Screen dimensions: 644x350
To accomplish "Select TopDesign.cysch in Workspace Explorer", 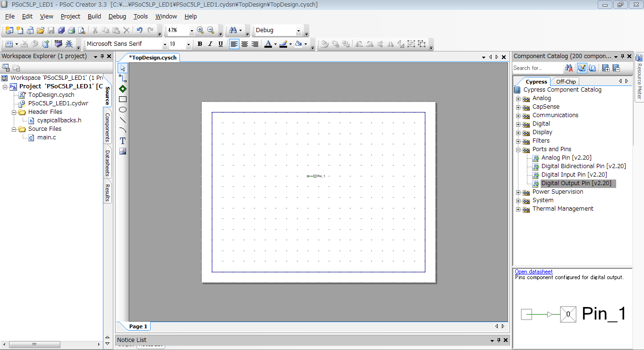I will pyautogui.click(x=51, y=95).
